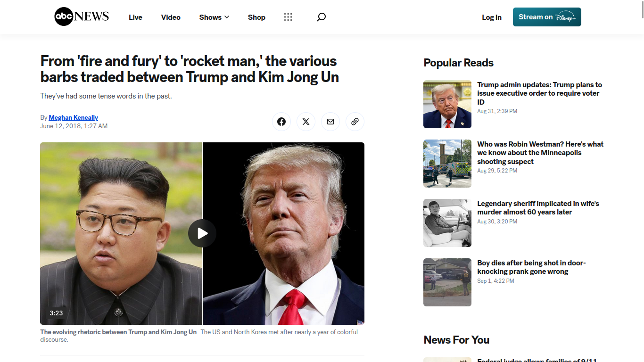Click 'They've had some tense words' subtitle
Image resolution: width=644 pixels, height=362 pixels.
pyautogui.click(x=106, y=96)
